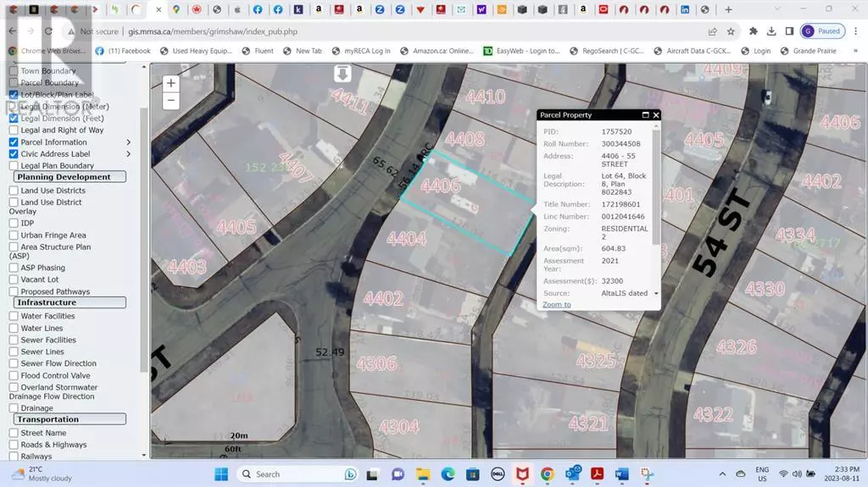868x487 pixels.
Task: Uncheck the Civic Address Label layer
Action: pyautogui.click(x=14, y=154)
